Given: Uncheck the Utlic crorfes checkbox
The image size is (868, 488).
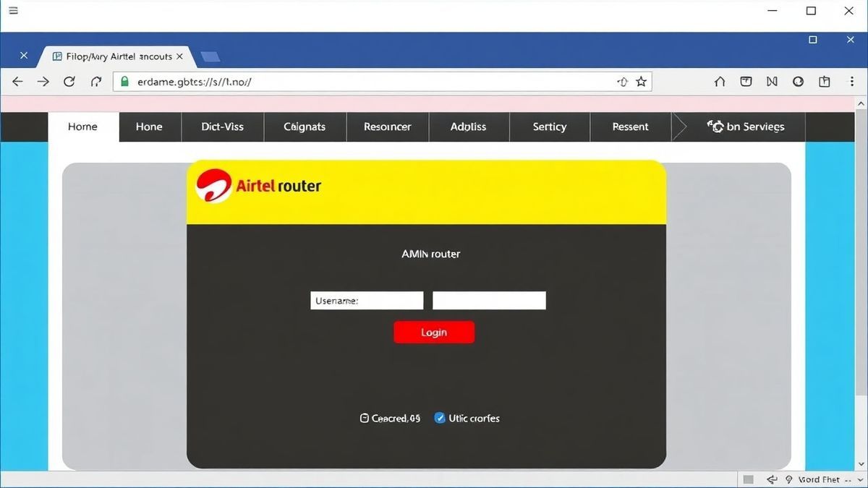Looking at the screenshot, I should pos(440,418).
